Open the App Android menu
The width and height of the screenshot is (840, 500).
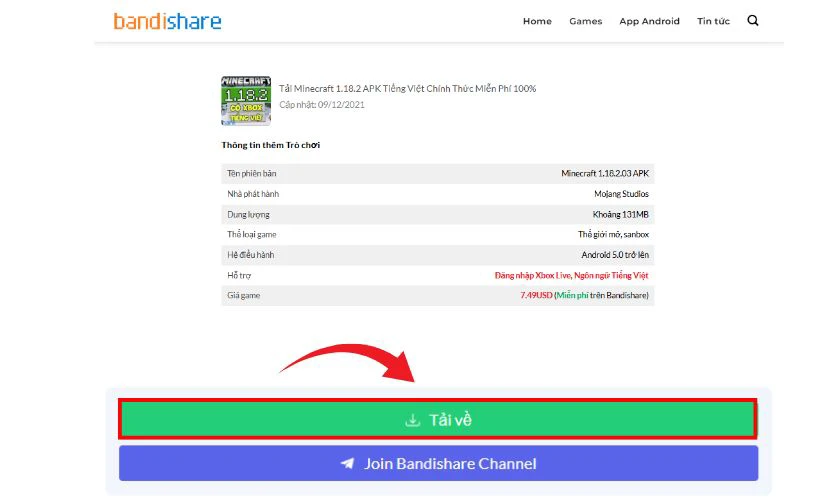[649, 21]
